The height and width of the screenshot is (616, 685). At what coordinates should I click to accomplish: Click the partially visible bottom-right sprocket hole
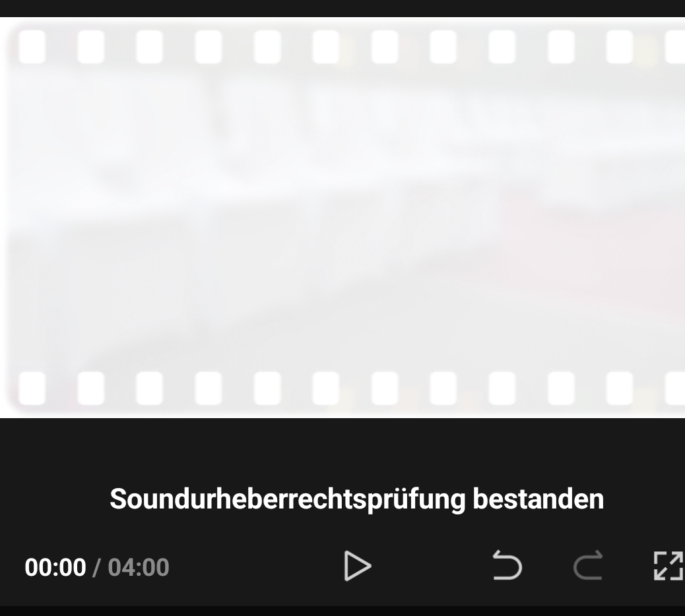pos(675,388)
